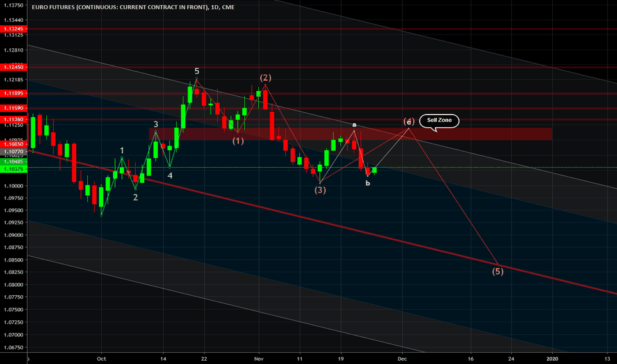Select the gray price label 1.10770
The width and height of the screenshot is (617, 364).
coord(14,152)
